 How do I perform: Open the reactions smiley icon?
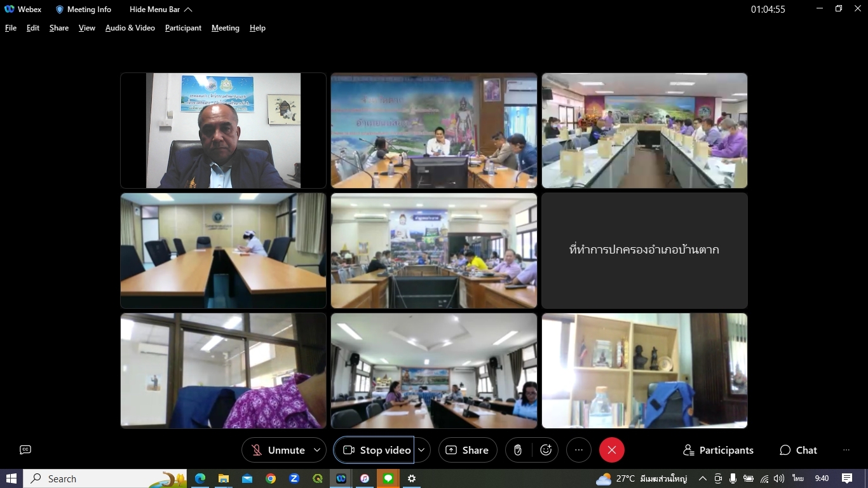[546, 450]
